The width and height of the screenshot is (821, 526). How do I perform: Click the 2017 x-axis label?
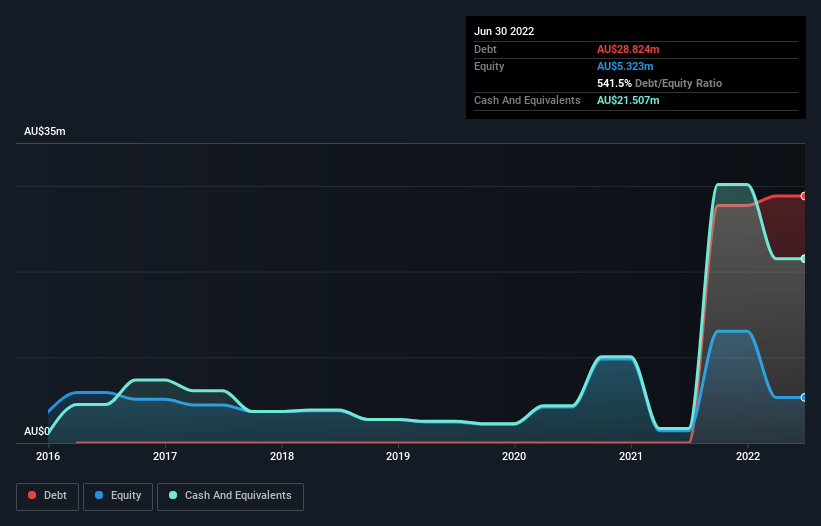click(x=165, y=456)
